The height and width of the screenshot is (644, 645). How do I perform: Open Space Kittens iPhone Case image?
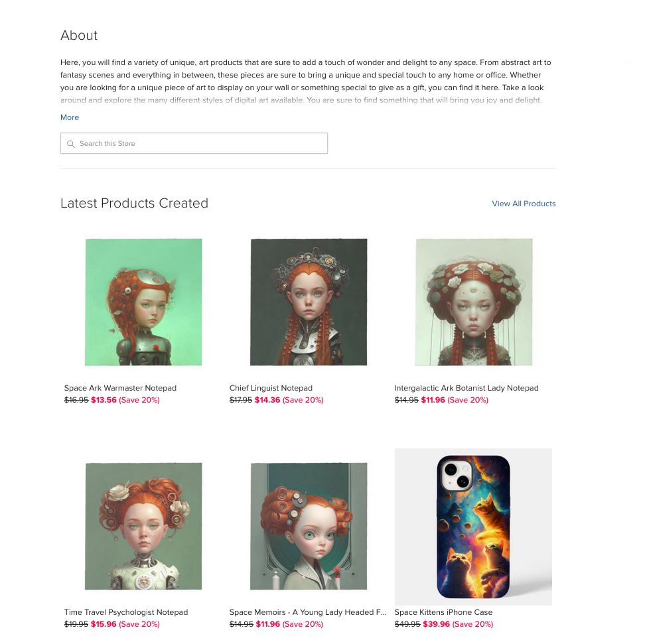473,527
